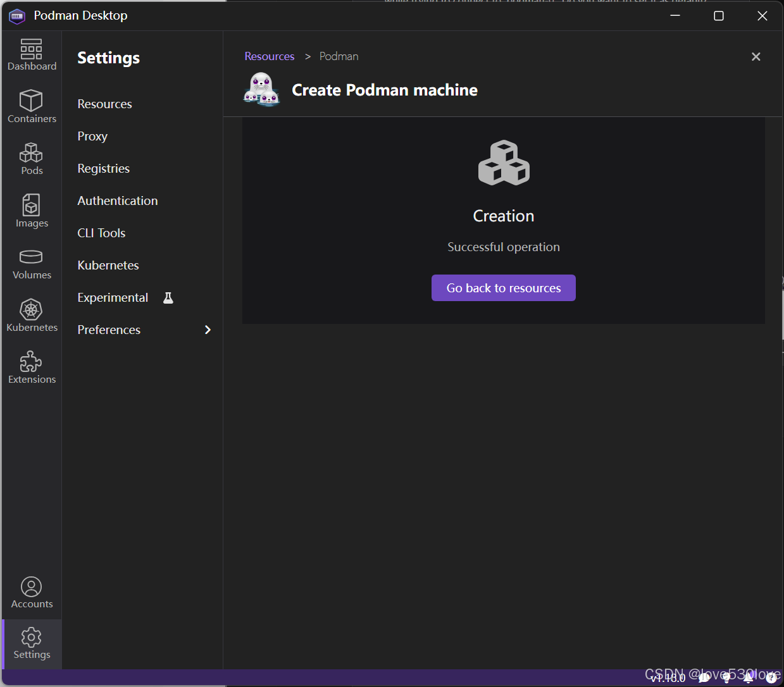
Task: Open CLI Tools settings
Action: 101,233
